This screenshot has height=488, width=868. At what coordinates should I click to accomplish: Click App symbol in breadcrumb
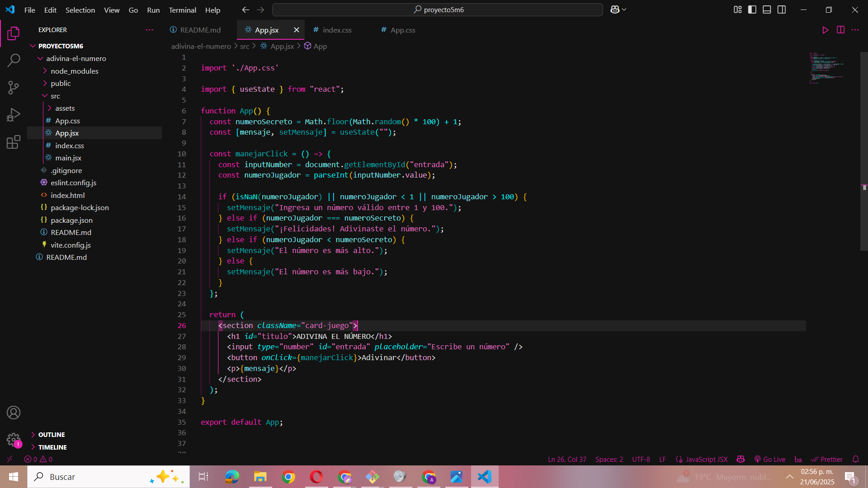click(316, 46)
